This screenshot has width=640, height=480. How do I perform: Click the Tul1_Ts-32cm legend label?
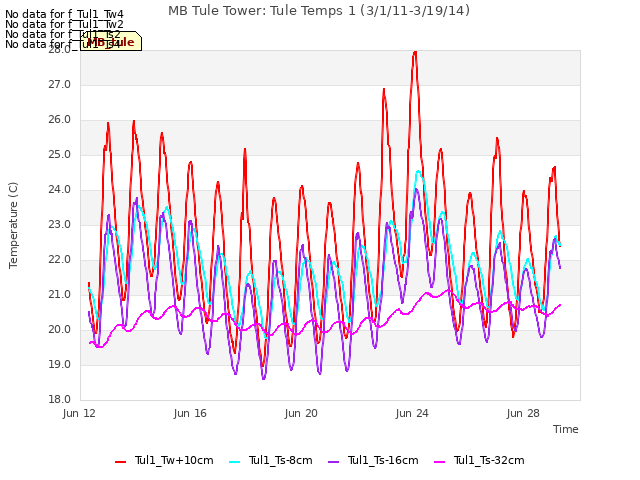(489, 460)
